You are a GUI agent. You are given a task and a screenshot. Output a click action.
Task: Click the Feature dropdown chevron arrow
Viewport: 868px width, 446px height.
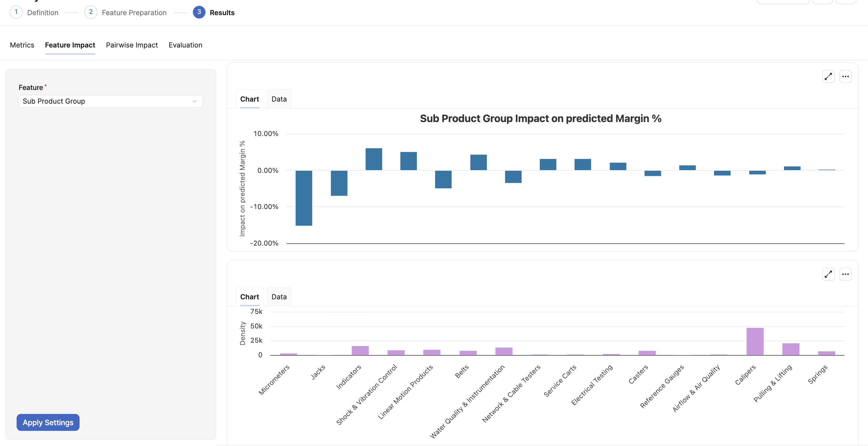(194, 102)
